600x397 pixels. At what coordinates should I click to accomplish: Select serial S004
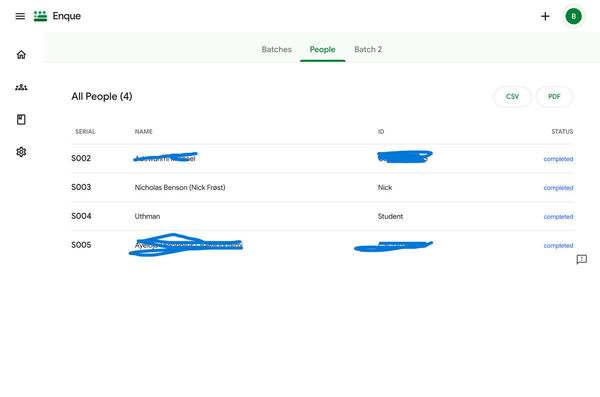tap(81, 216)
